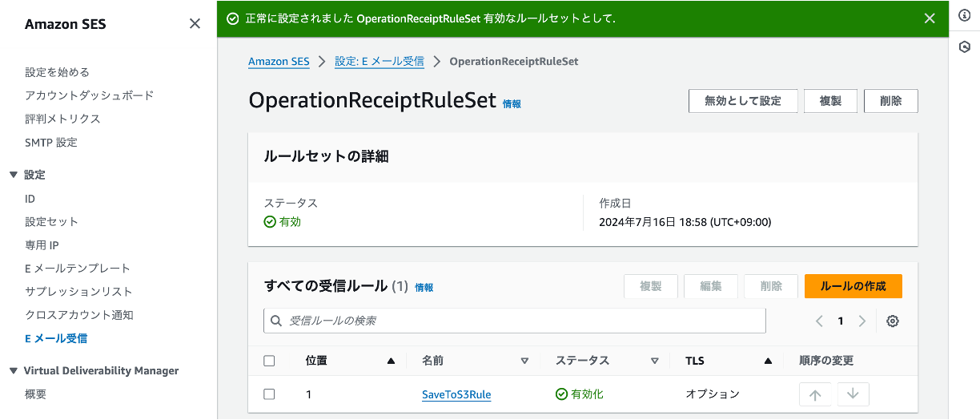Viewport: 980px width, 420px height.
Task: Dismiss the green success notification banner
Action: (930, 18)
